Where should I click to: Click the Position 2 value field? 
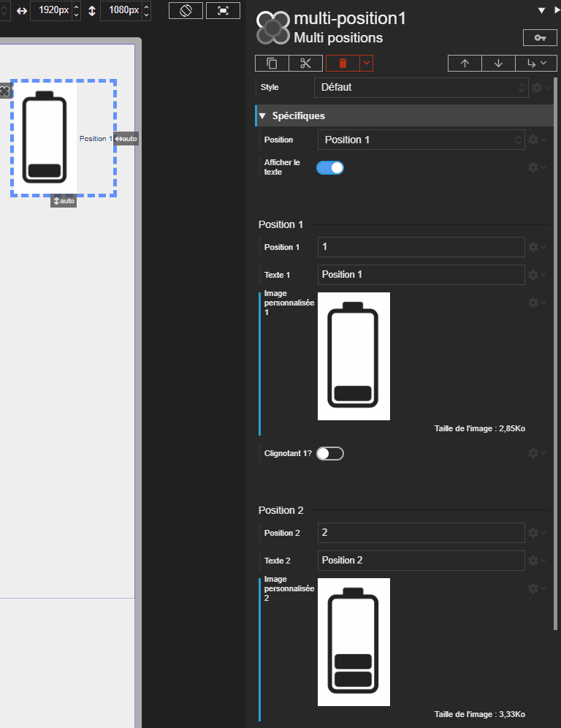421,533
